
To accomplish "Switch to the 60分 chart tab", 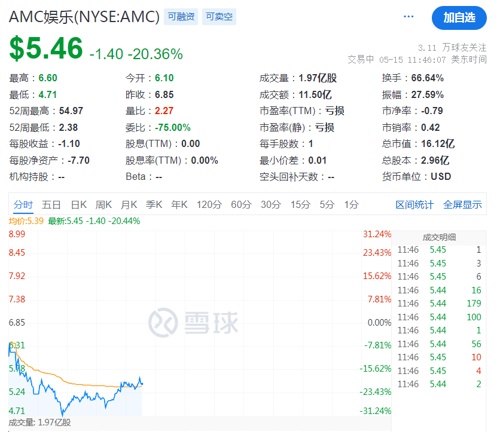I will [241, 204].
